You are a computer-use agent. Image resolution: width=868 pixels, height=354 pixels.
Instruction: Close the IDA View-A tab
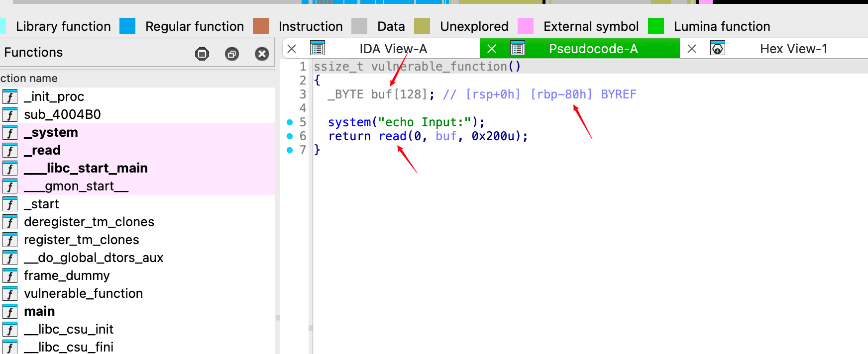[292, 49]
